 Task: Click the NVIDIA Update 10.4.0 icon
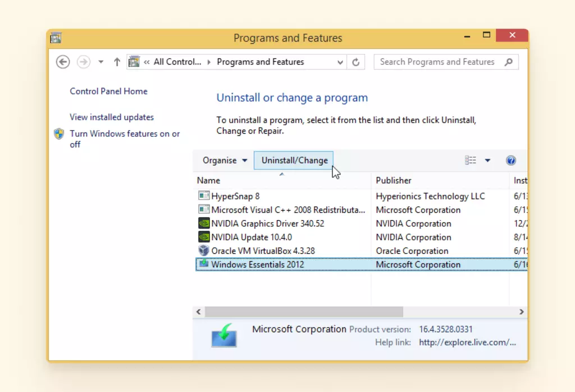coord(204,237)
